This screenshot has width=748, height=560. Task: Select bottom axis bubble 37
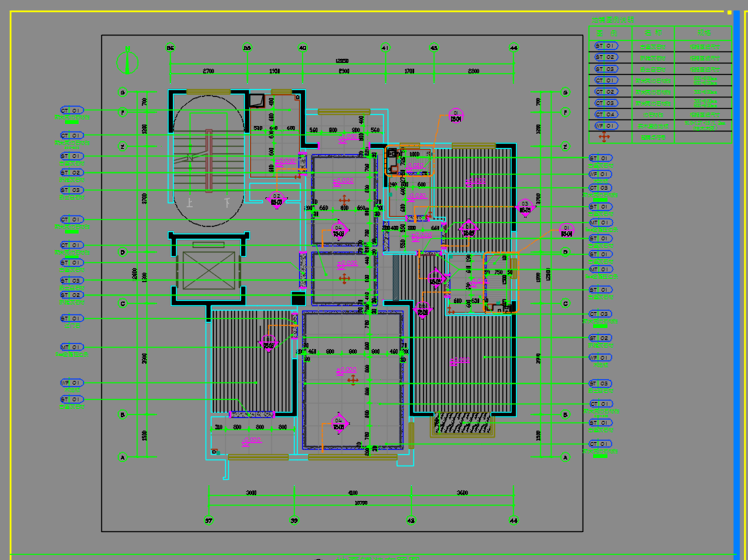[209, 521]
